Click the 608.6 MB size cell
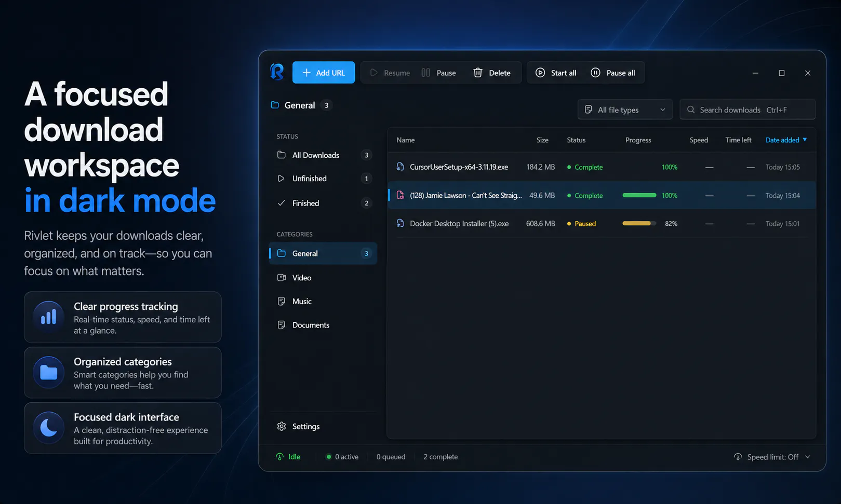The height and width of the screenshot is (504, 841). click(x=541, y=224)
